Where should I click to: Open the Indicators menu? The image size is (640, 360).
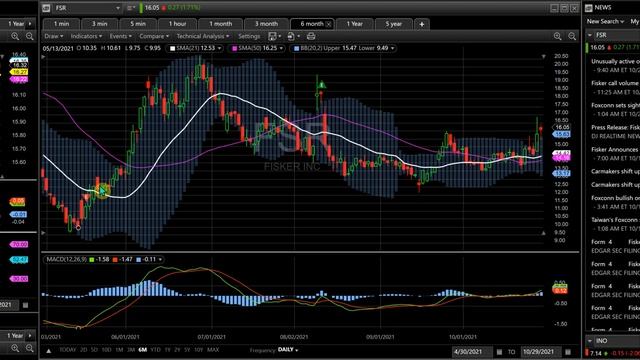pos(86,36)
